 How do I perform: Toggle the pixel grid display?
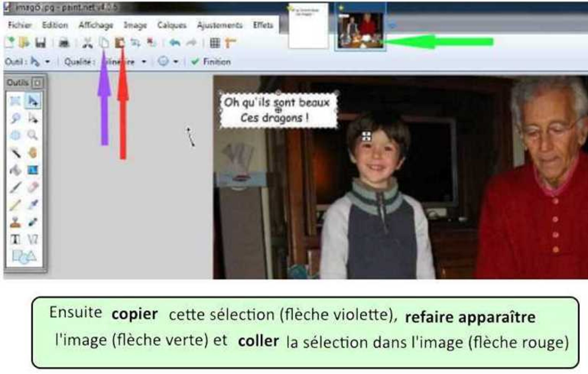(x=215, y=43)
